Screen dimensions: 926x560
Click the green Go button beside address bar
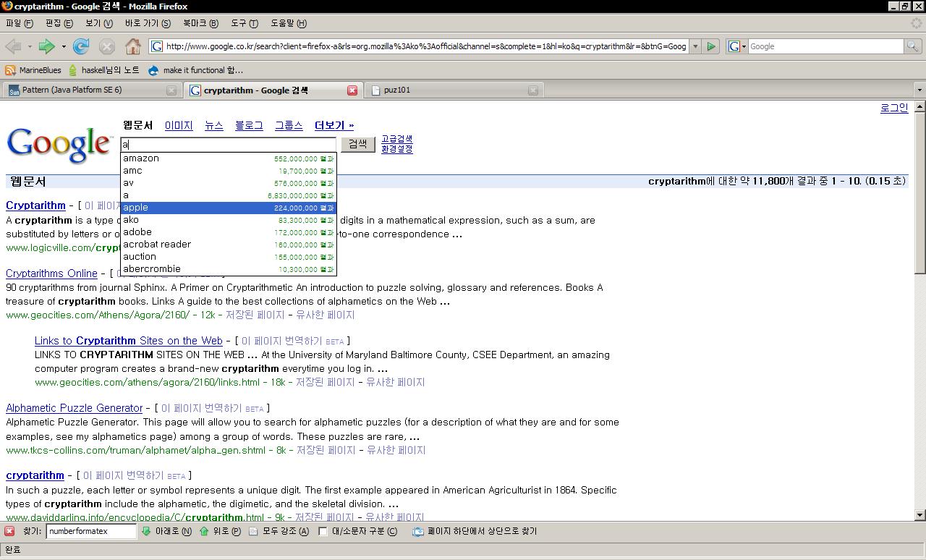click(711, 46)
